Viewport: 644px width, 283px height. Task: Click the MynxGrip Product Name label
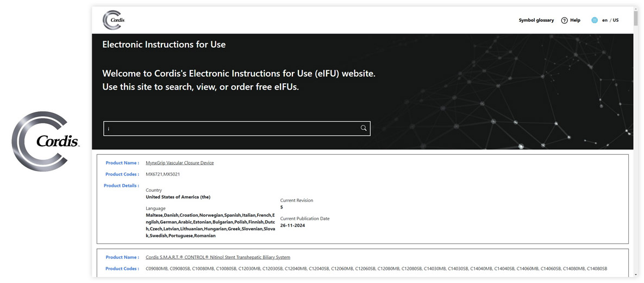[122, 163]
